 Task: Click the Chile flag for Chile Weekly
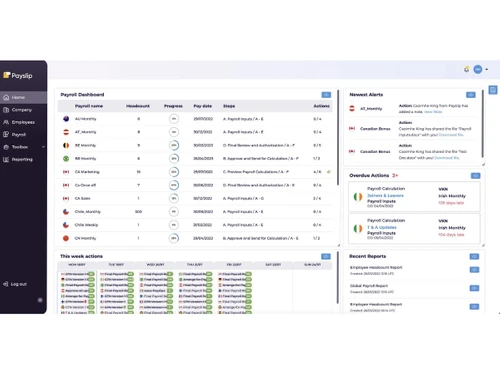pyautogui.click(x=66, y=225)
